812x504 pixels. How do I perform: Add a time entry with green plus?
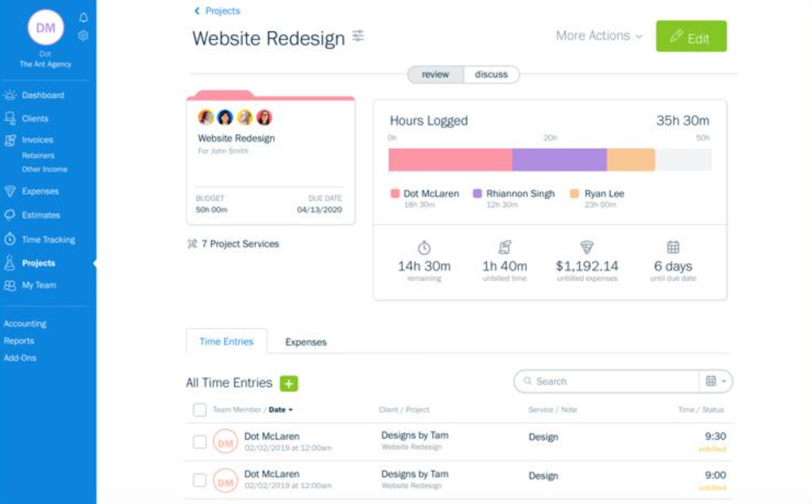[x=289, y=383]
